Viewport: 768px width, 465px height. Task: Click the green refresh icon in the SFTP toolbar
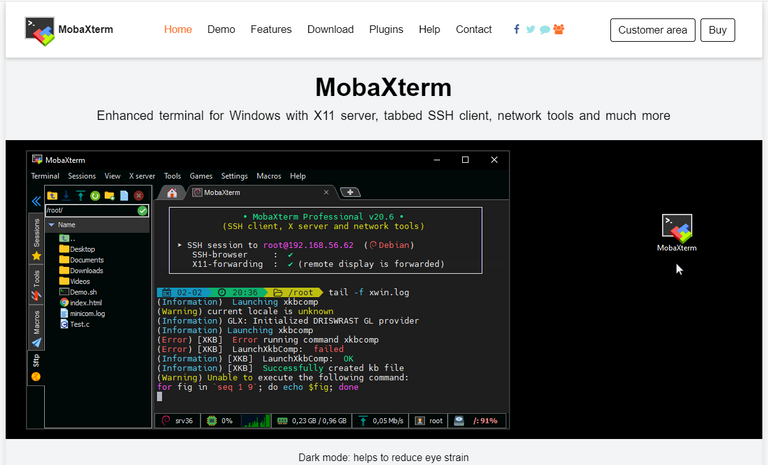pos(95,196)
